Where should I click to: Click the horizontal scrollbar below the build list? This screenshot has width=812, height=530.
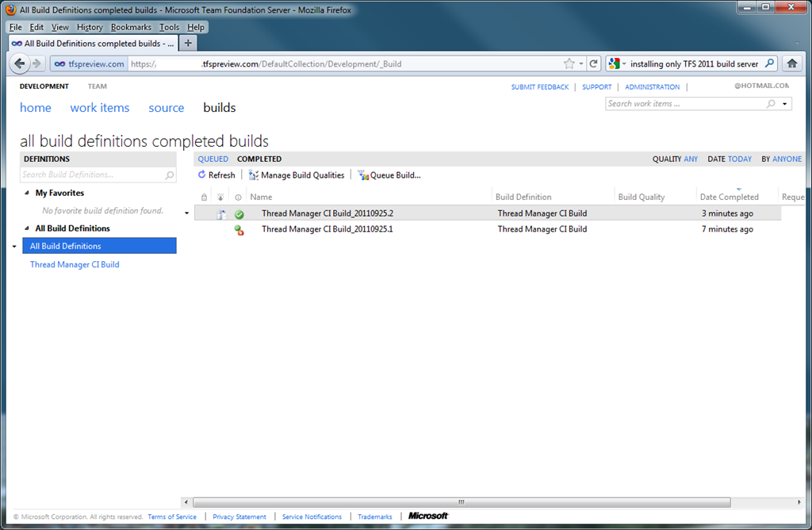click(x=462, y=501)
